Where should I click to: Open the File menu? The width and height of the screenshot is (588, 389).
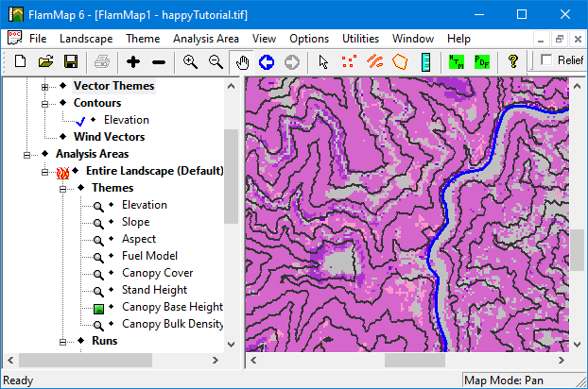tap(38, 39)
